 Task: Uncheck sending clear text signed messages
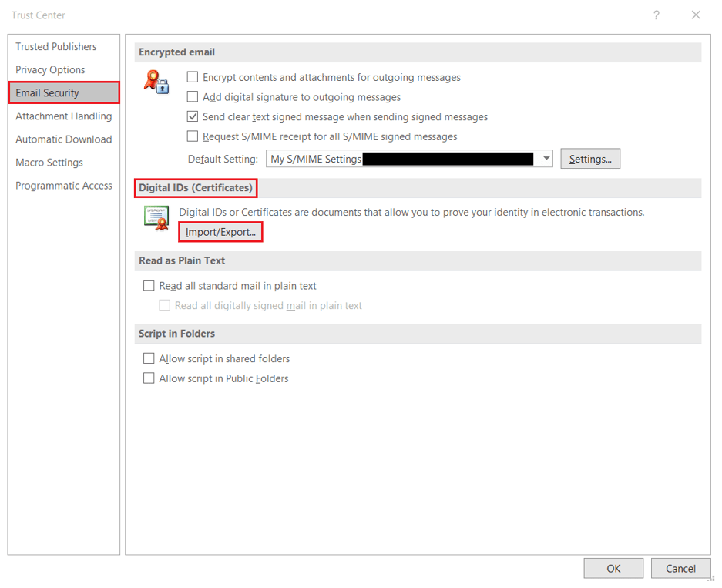click(192, 117)
